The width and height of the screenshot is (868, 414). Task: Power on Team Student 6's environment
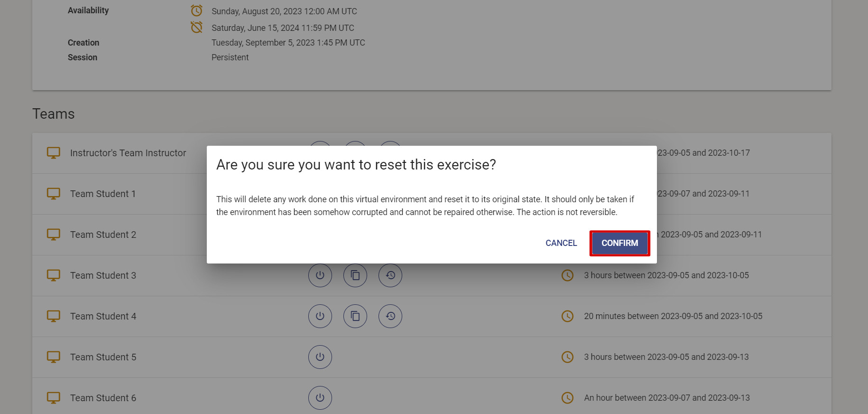(320, 398)
